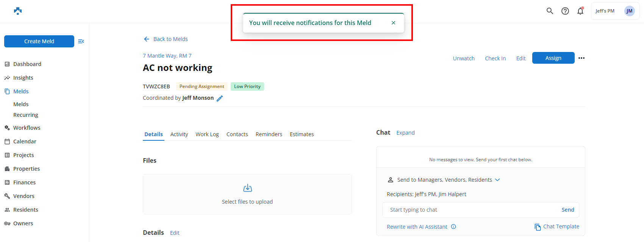The width and height of the screenshot is (644, 242).
Task: Click the Property Meld logo
Action: [x=18, y=11]
